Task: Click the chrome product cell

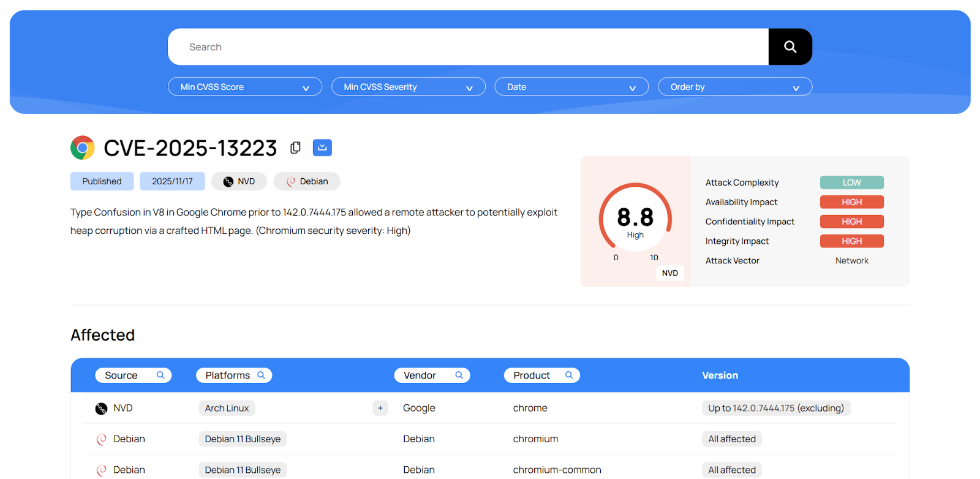Action: (530, 408)
